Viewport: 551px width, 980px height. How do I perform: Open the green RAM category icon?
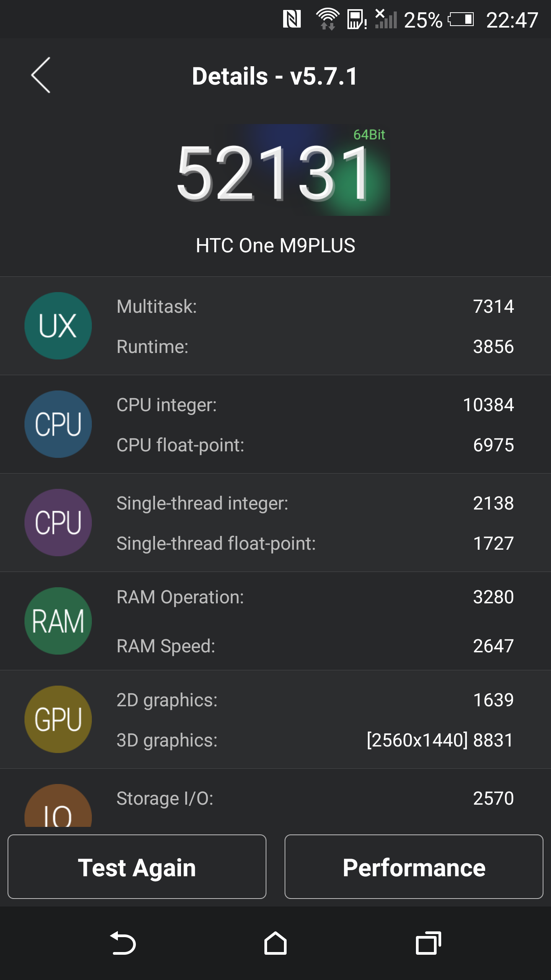coord(58,621)
